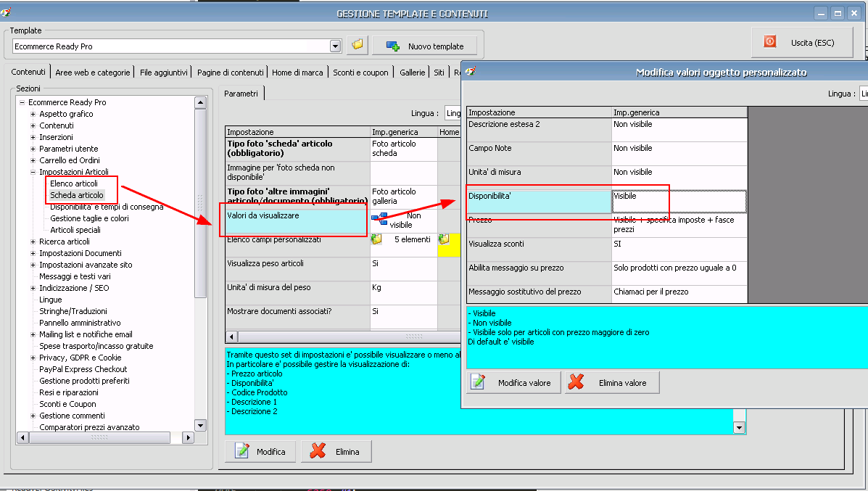The image size is (868, 491).
Task: Switch to the Contenuti tab
Action: tap(28, 72)
